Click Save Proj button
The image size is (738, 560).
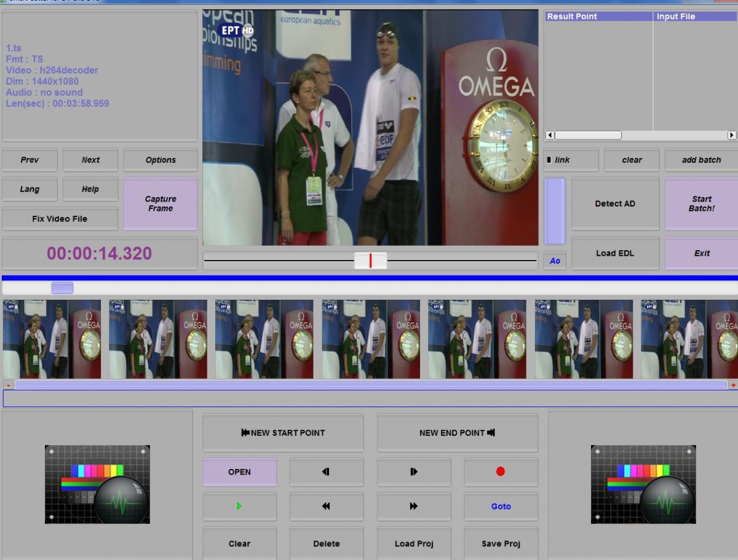coord(501,543)
